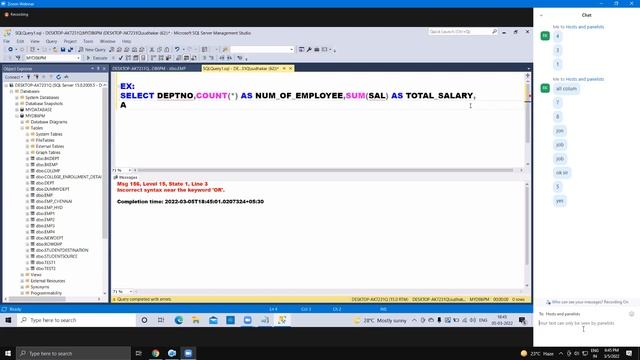Click the bottom taskbar 'Type here to search' box

[73, 353]
